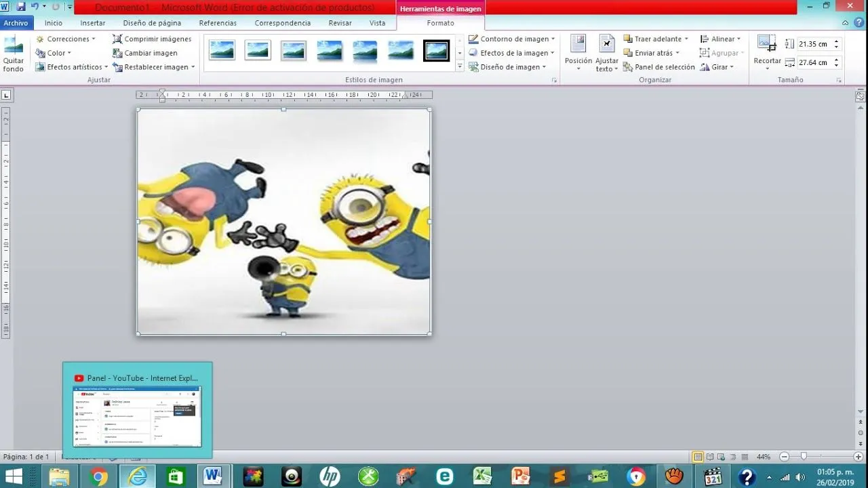Select the Quitar fondo tool

point(14,53)
